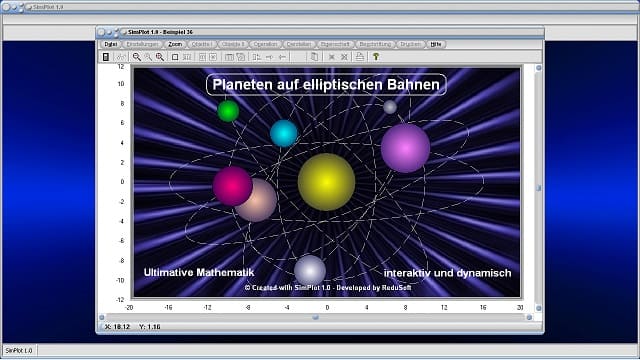Click the Y: 1.16 coordinate readout
Image resolution: width=640 pixels, height=360 pixels.
pyautogui.click(x=150, y=327)
